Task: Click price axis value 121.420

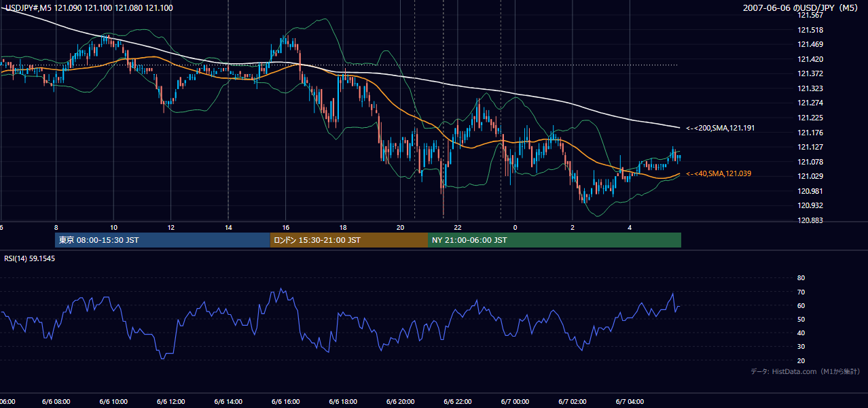Action: coord(810,59)
